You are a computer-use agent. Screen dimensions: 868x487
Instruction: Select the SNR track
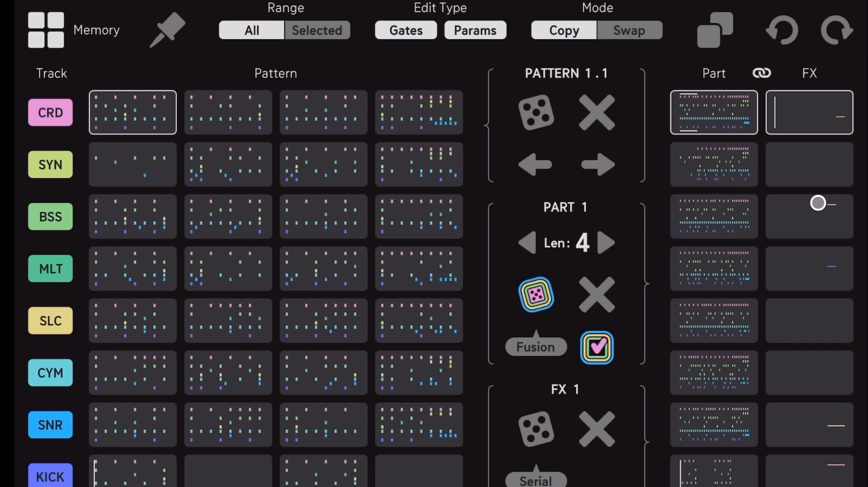point(50,425)
